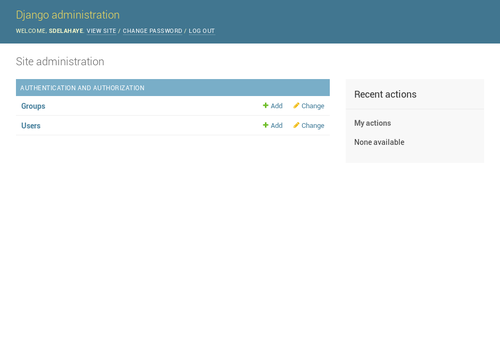Screen dimensions: 500x364
Task: Click the Recent actions panel heading
Action: click(x=385, y=94)
